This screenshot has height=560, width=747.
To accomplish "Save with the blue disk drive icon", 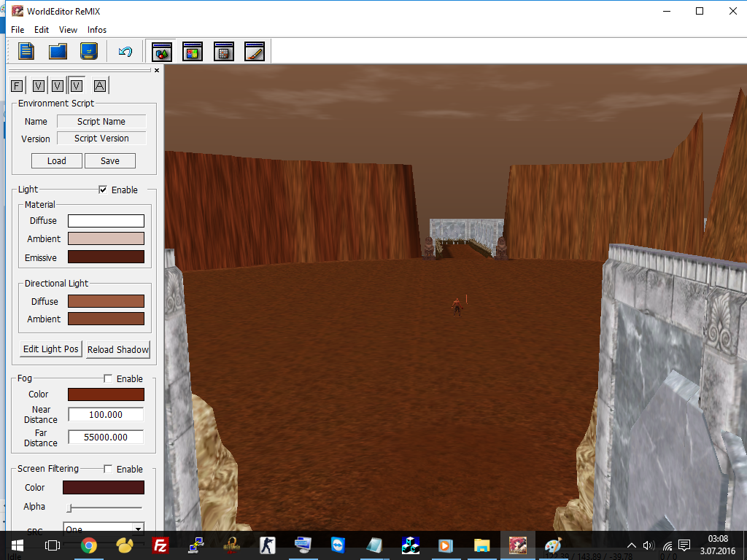I will tap(88, 52).
